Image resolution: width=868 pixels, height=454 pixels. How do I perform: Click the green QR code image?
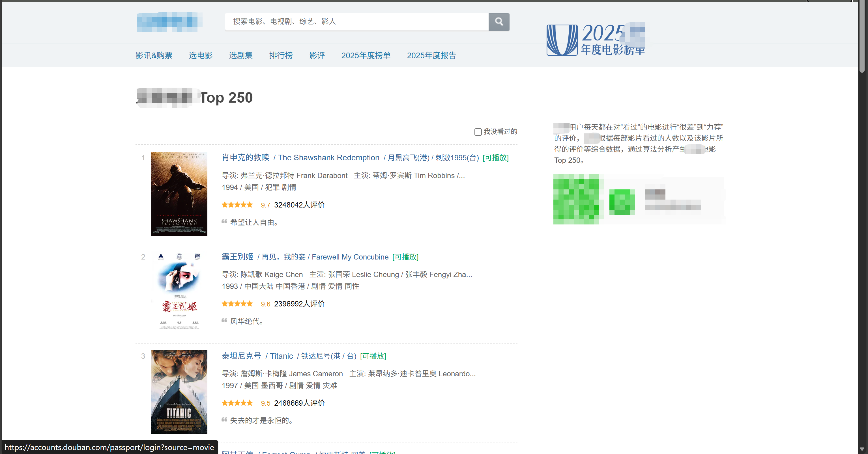point(576,199)
